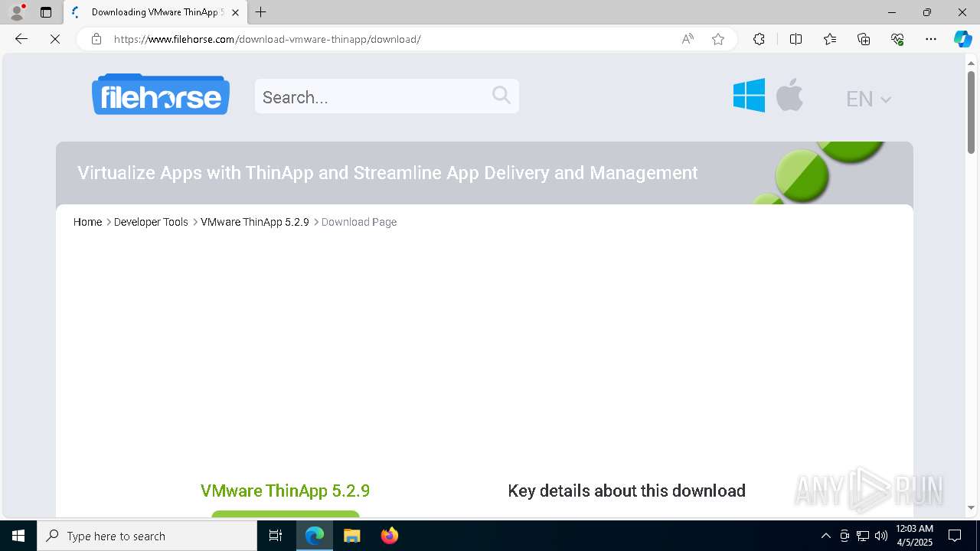Open VMware ThinApp 5.2.9 breadcrumb
The image size is (980, 551).
(x=255, y=222)
